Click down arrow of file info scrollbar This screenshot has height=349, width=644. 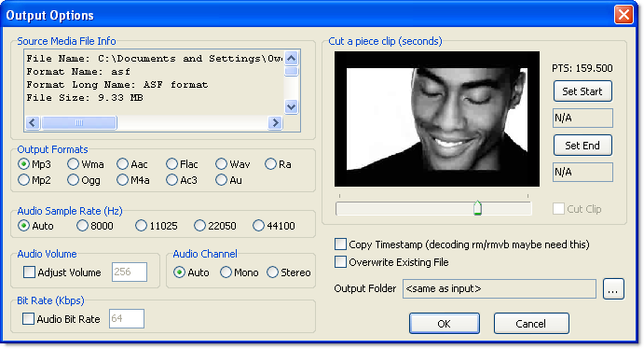coord(291,107)
